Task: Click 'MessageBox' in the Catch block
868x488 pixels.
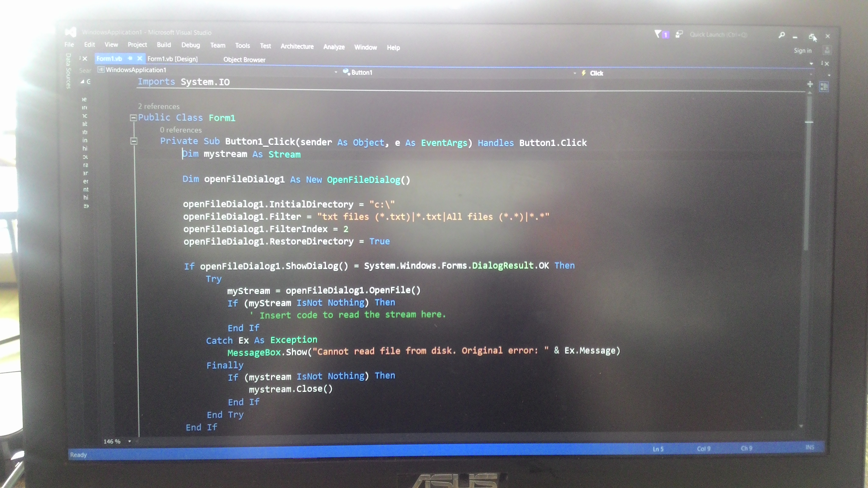Action: [254, 353]
